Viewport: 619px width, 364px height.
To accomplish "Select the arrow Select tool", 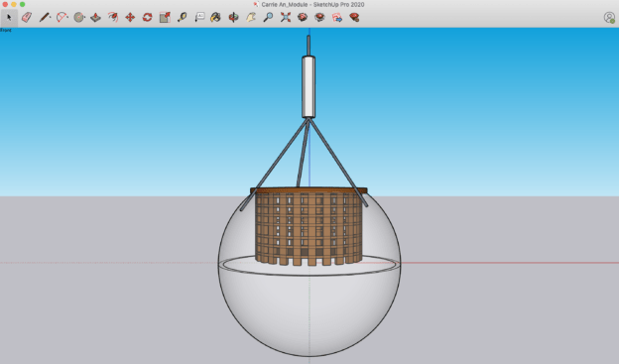I will click(x=9, y=18).
